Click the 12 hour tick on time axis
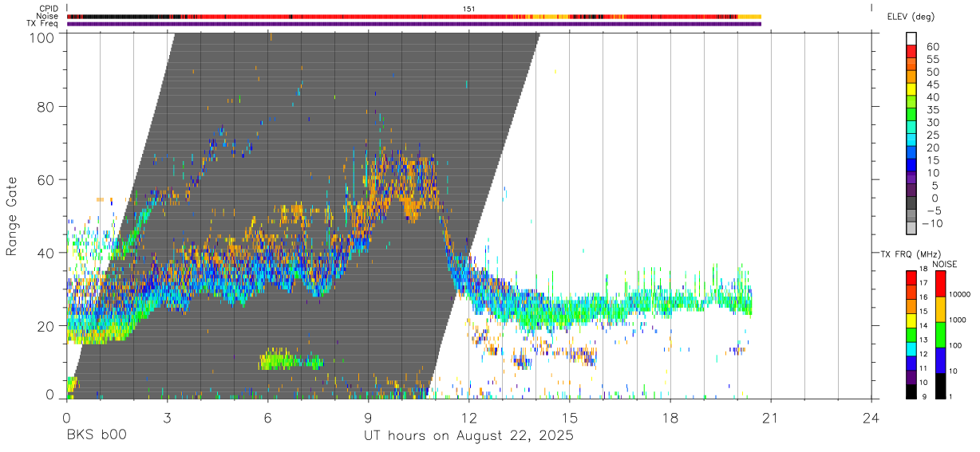 [468, 417]
